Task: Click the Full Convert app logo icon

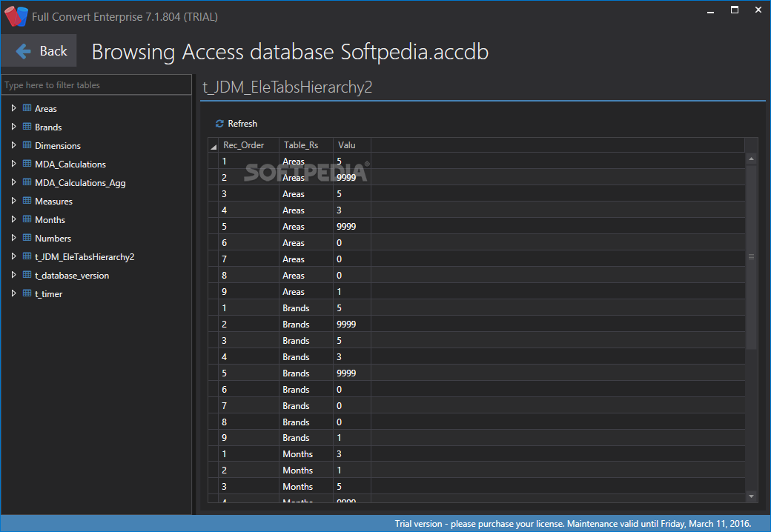Action: tap(16, 16)
